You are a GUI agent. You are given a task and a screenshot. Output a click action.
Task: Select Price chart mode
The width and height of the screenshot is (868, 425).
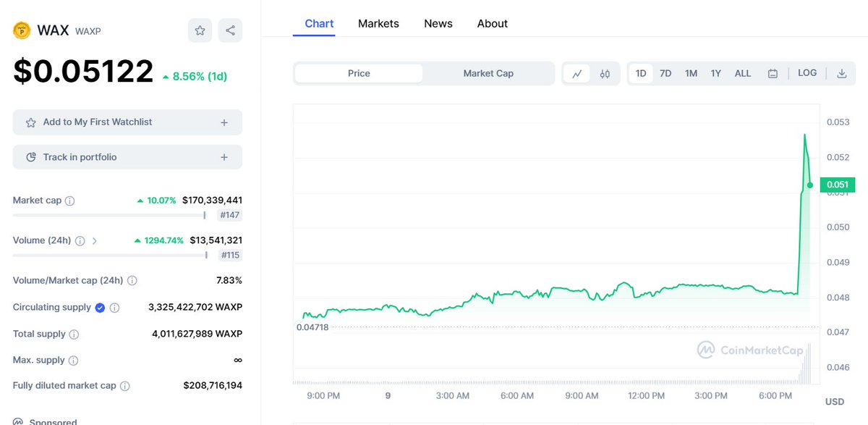coord(359,73)
